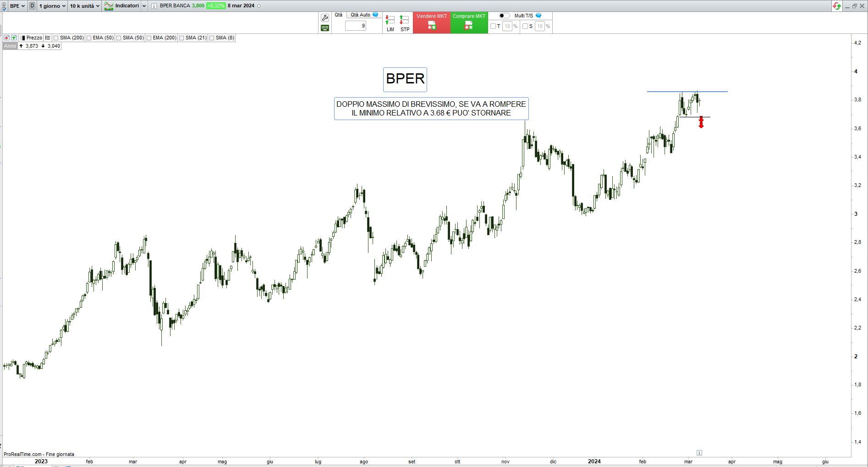Screen dimensions: 868x467
Task: Tick the EMA (50) indicator checkbox
Action: [x=89, y=38]
